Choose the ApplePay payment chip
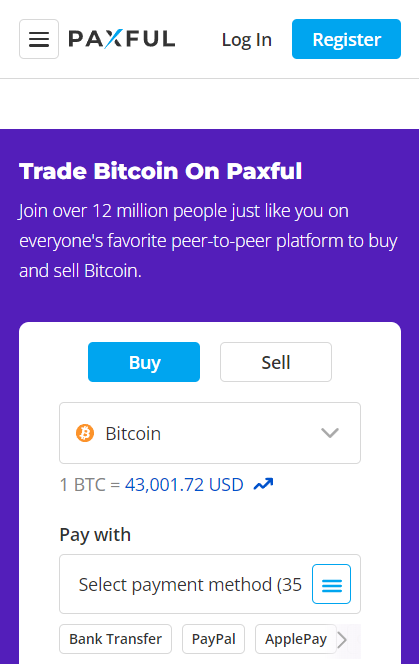Screen dimensions: 419x664 click(296, 639)
